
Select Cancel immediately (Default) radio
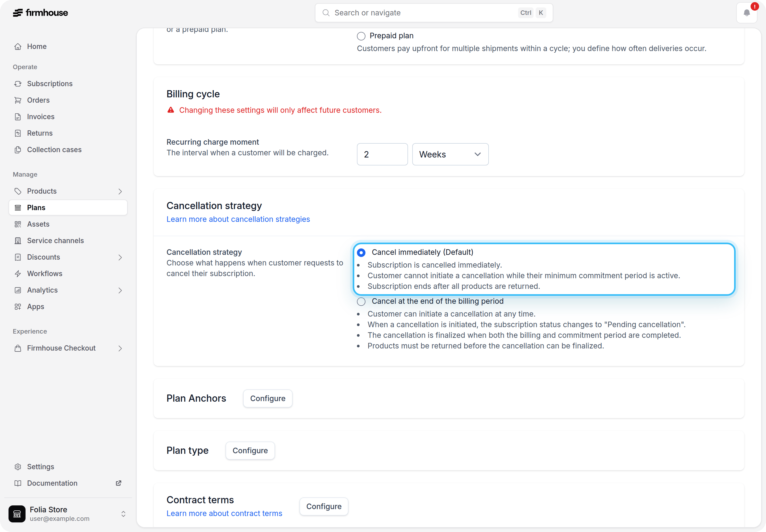(x=361, y=252)
